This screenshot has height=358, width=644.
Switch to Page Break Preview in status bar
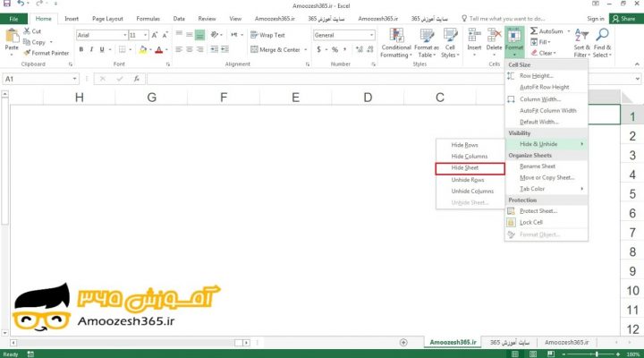click(x=551, y=354)
